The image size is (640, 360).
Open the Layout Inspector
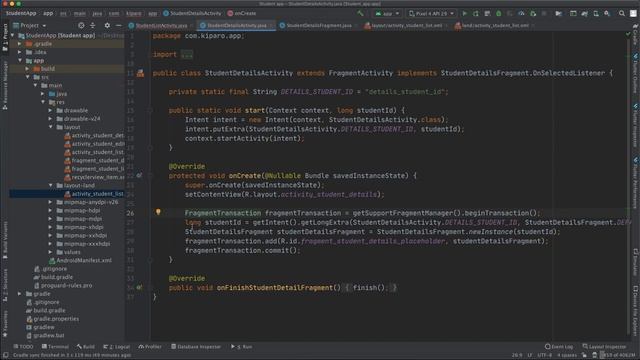(x=604, y=347)
